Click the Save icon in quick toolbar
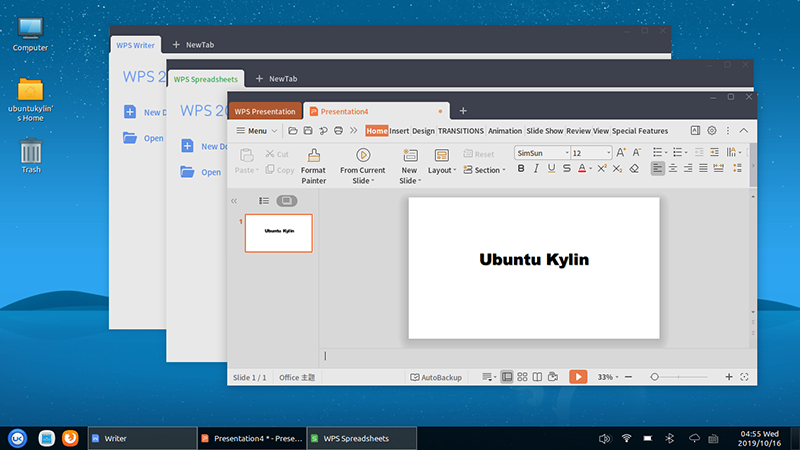This screenshot has height=450, width=800. pos(308,131)
